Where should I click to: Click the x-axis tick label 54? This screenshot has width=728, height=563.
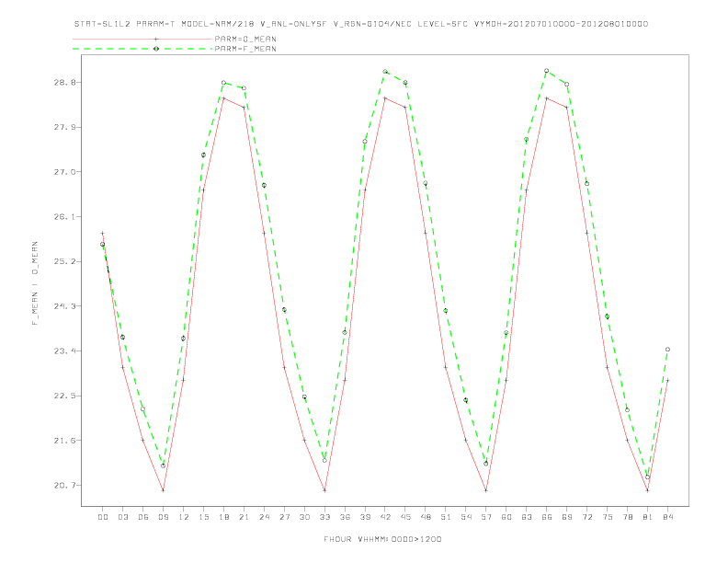(x=466, y=517)
